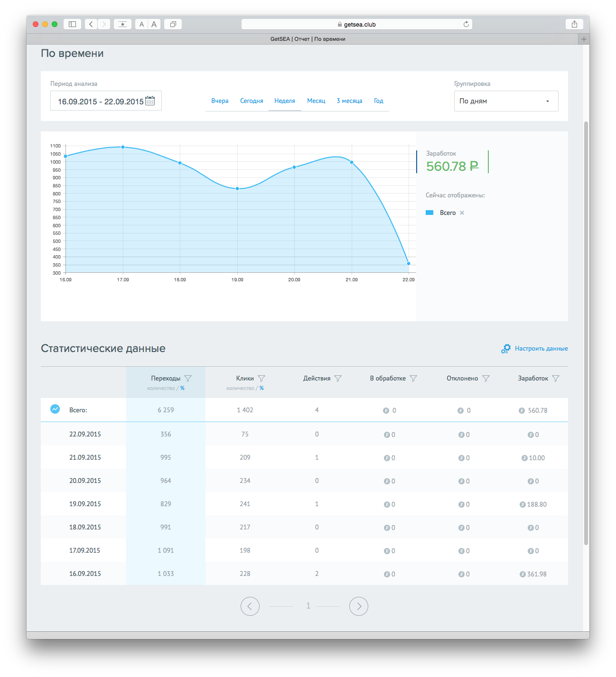
Task: Click the 361.98 earnings value
Action: tap(537, 574)
